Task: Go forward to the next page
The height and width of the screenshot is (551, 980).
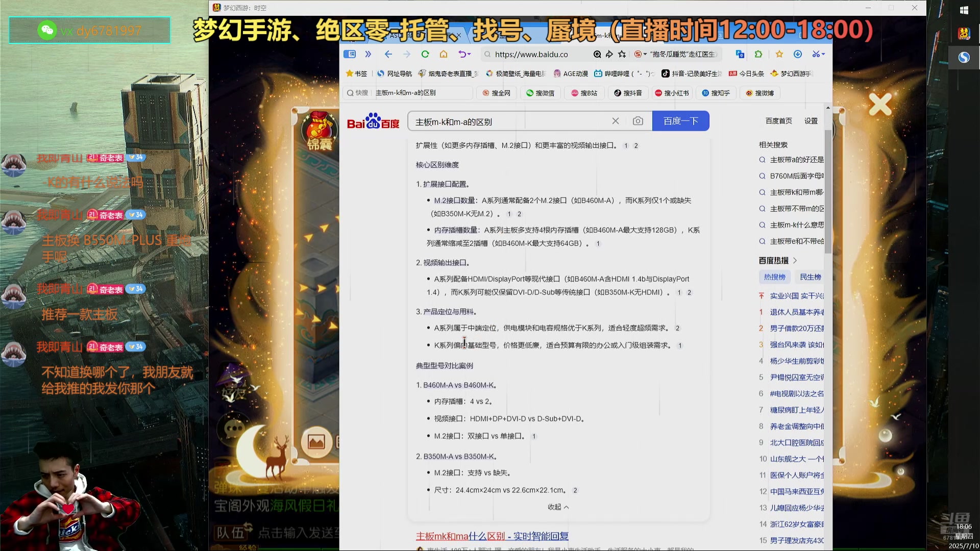Action: click(407, 54)
